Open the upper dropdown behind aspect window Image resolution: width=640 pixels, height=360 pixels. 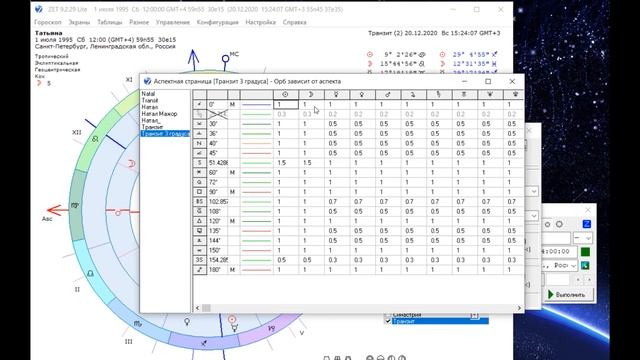(x=534, y=191)
